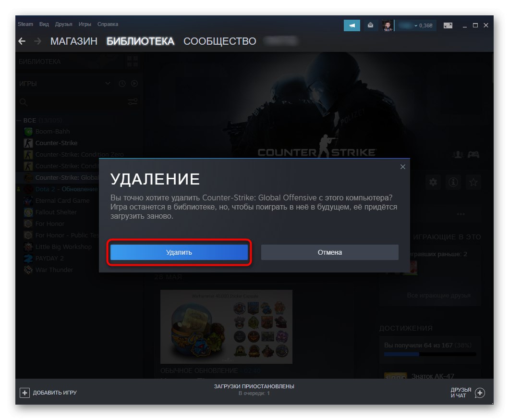The image size is (509, 420).
Task: Select Counter-Strike: Condition Zero entry
Action: 80,155
